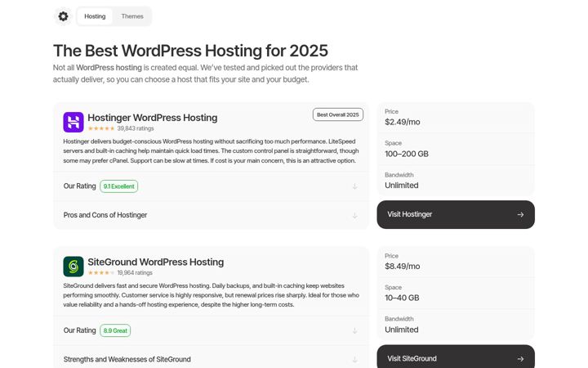Image resolution: width=588 pixels, height=368 pixels.
Task: Click Hostinger's Unlimited bandwidth value
Action: point(402,186)
